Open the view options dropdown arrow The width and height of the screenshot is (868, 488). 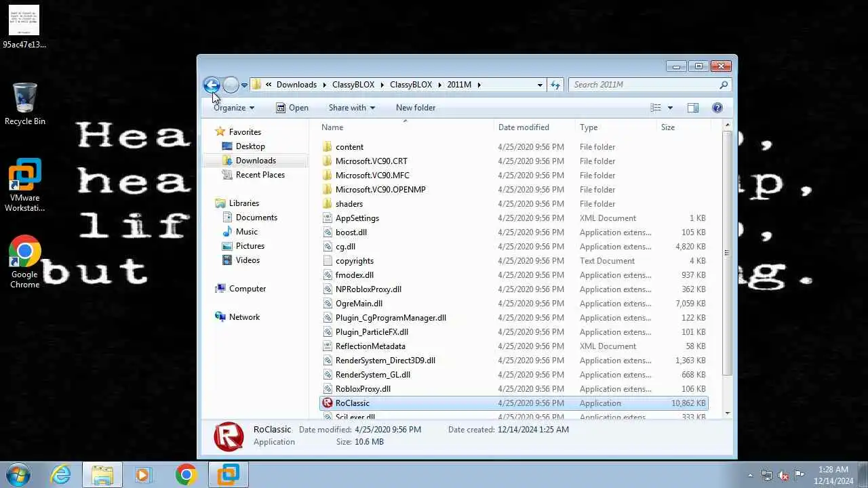670,108
